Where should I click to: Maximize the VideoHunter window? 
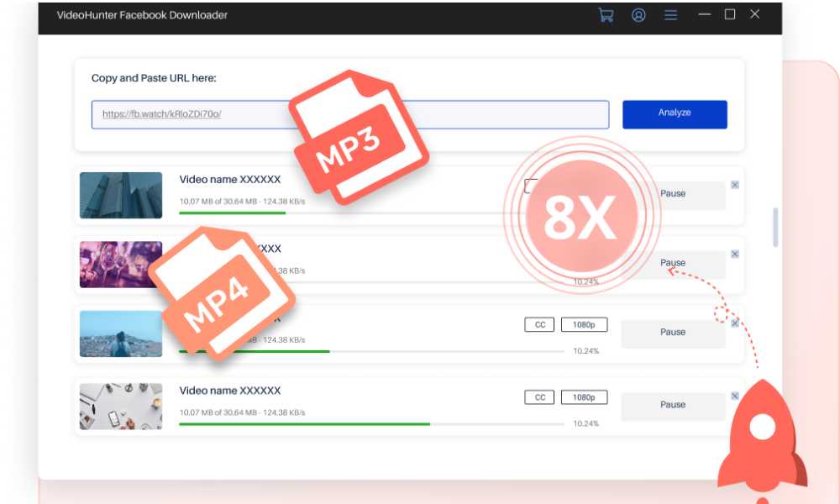click(x=730, y=14)
